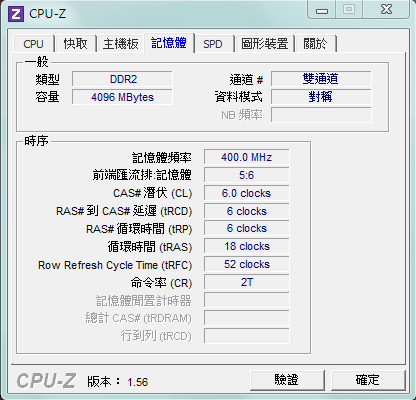Screen dimensions: 416x400
Task: Close the CPU-Z window
Action: pyautogui.click(x=386, y=9)
